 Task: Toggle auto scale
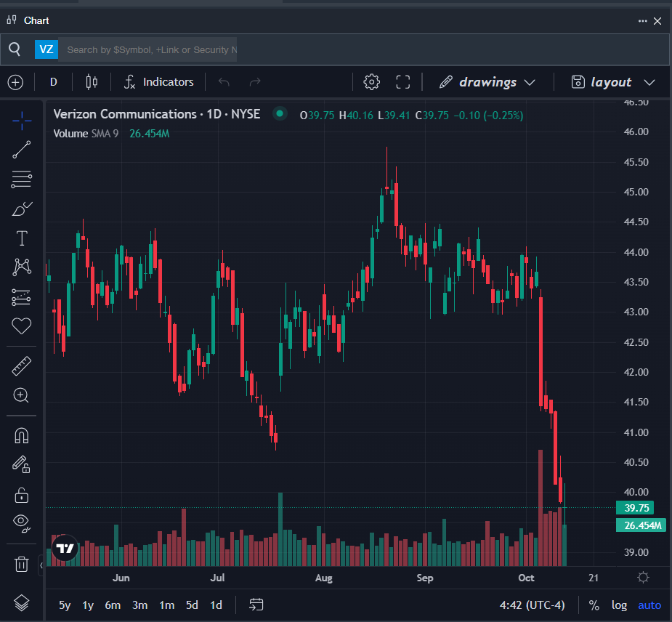click(x=649, y=605)
